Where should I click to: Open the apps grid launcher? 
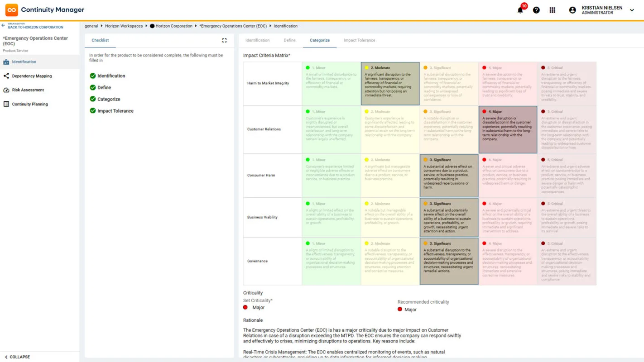coord(553,10)
